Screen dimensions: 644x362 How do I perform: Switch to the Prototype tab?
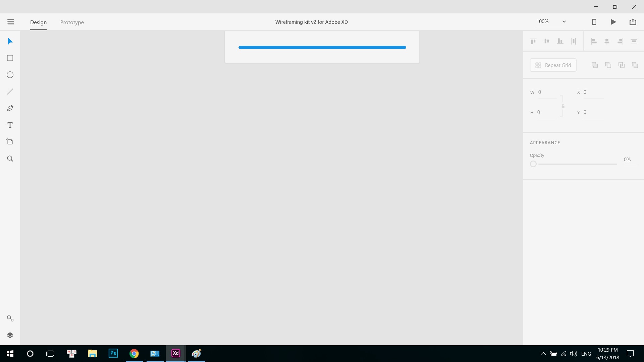coord(72,22)
